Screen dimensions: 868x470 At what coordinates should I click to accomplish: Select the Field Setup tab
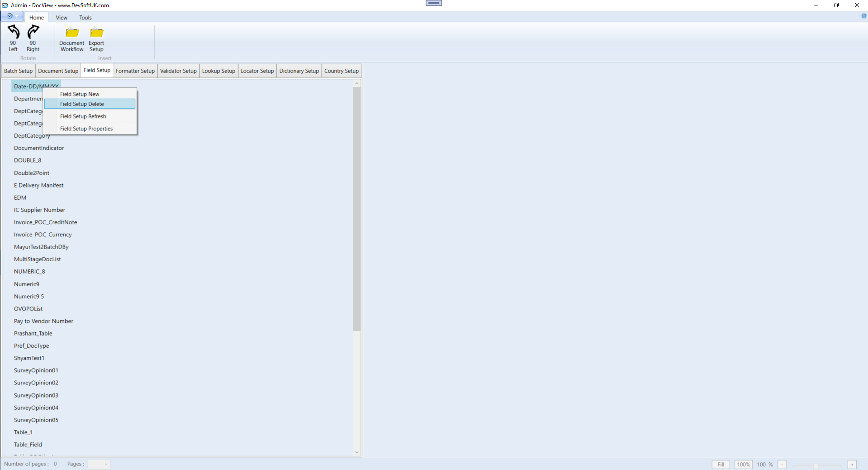97,70
